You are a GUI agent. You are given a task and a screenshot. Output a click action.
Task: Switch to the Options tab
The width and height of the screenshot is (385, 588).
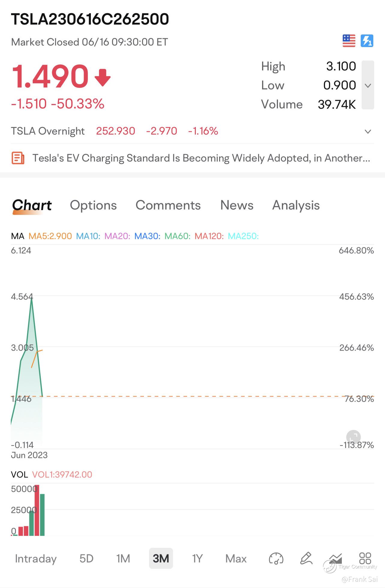pyautogui.click(x=93, y=205)
